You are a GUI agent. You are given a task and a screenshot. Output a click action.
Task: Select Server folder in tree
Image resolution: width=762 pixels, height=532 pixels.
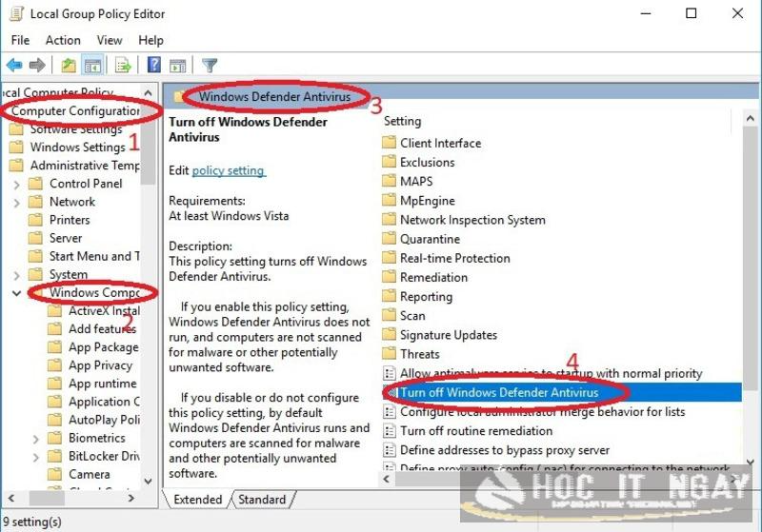tap(55, 238)
